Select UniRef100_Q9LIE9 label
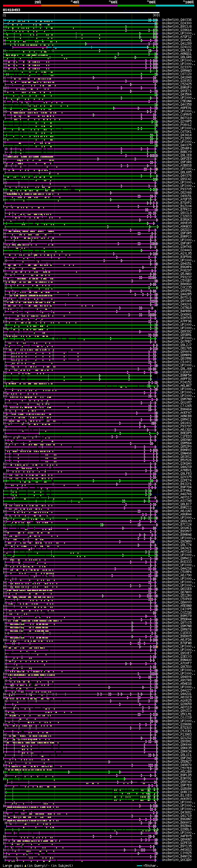197x868 pixels. click(x=176, y=50)
